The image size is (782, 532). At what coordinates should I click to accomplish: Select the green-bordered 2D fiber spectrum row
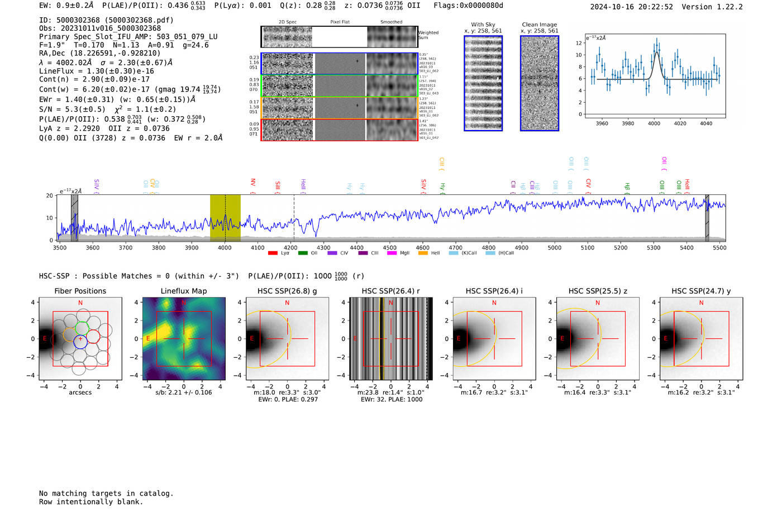tap(339, 85)
